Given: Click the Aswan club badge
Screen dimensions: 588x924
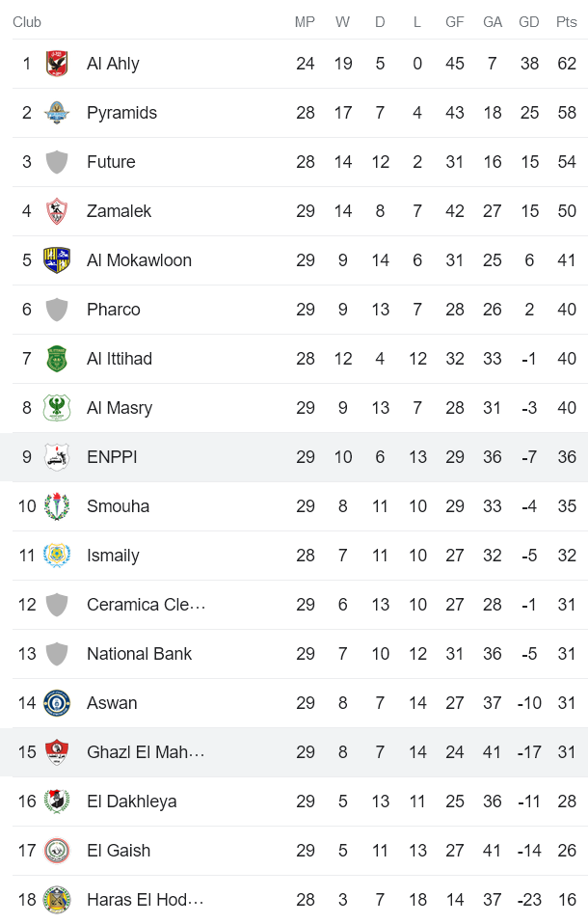Looking at the screenshot, I should [57, 702].
